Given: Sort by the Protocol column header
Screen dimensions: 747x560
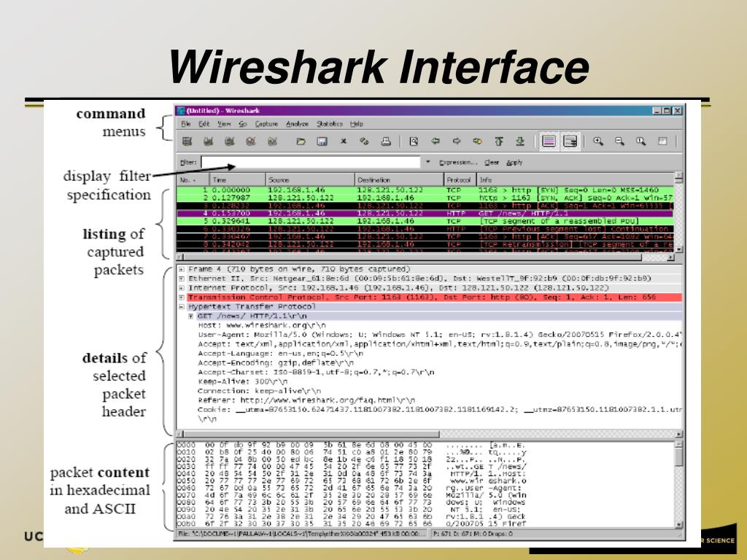Looking at the screenshot, I should click(460, 179).
